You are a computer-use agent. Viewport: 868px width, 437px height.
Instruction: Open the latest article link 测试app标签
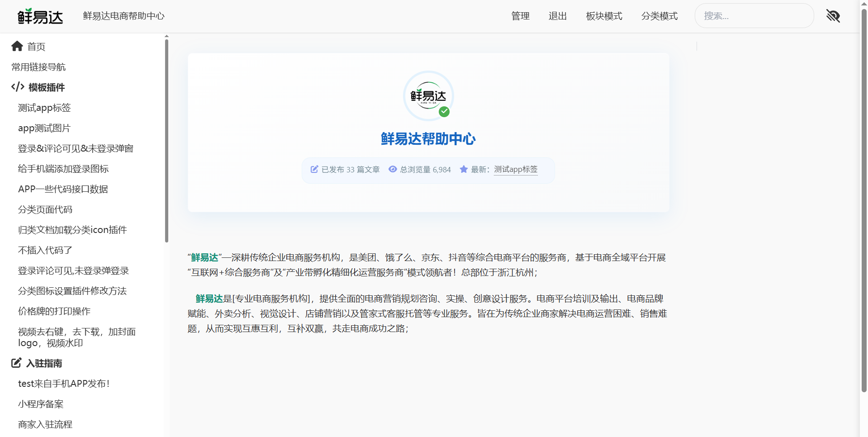[516, 169]
